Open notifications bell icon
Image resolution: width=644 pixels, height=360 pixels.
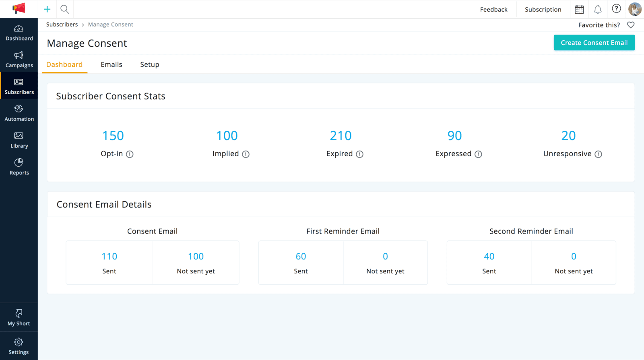click(598, 9)
